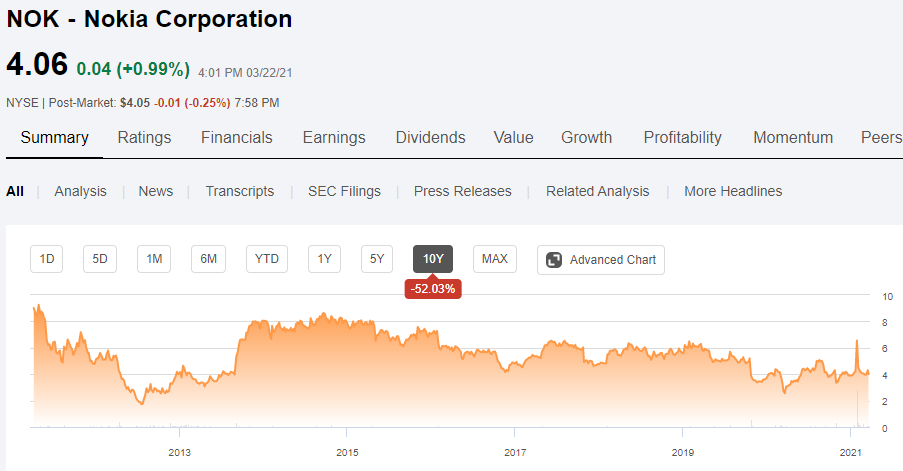Switch chart to 6M range
903x471 pixels.
(208, 260)
